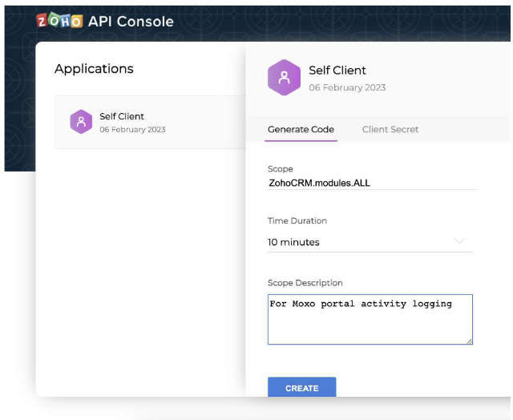Click the purple Self Client hexagon icon in Applications list
The width and height of the screenshot is (513, 420).
coord(81,122)
